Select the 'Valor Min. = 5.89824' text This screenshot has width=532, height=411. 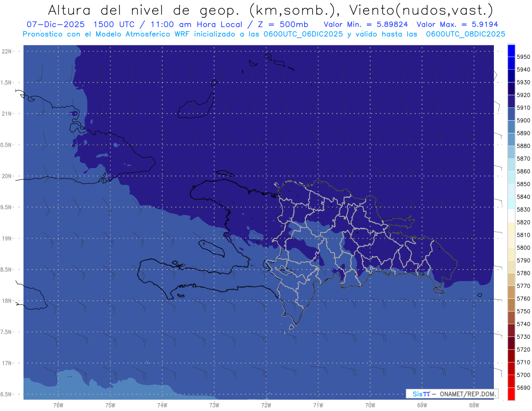coord(366,24)
